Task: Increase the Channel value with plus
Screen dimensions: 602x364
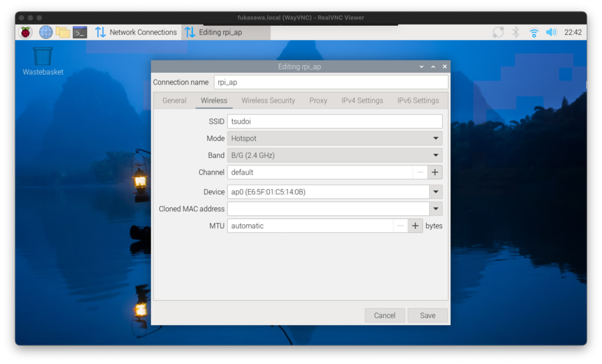Action: (x=435, y=173)
